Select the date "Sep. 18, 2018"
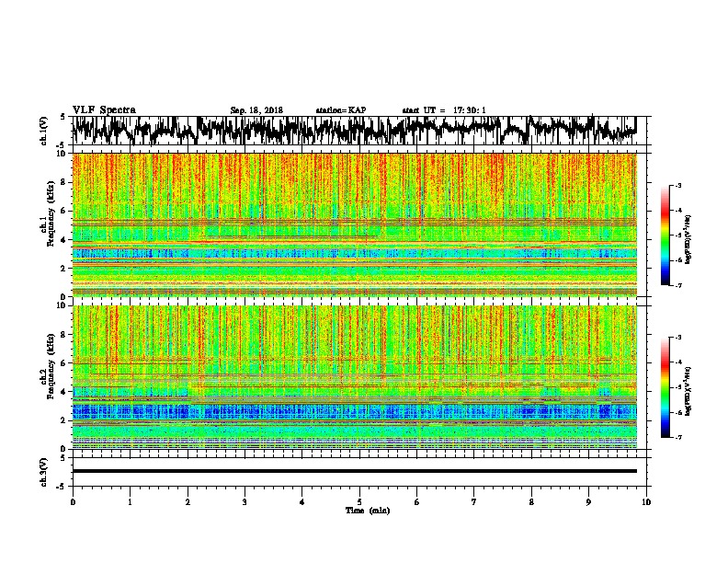Screen dimensions: 728x563 (256, 110)
